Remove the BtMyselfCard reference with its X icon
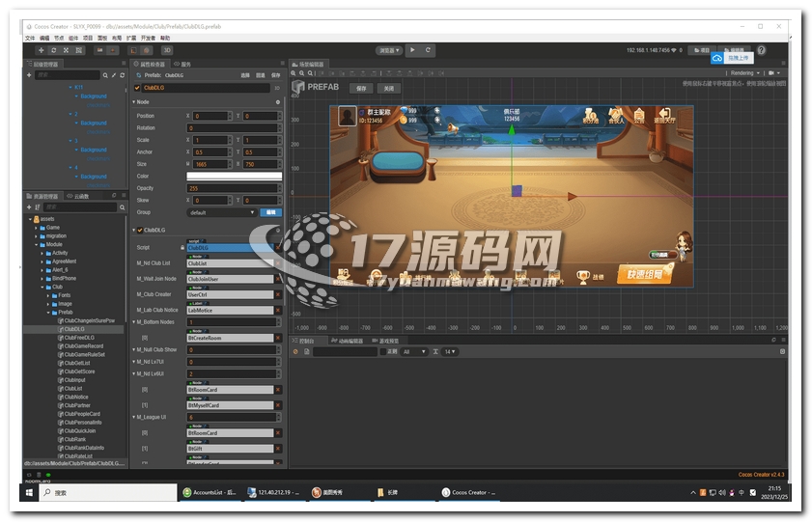The width and height of the screenshot is (812, 522). [x=278, y=405]
